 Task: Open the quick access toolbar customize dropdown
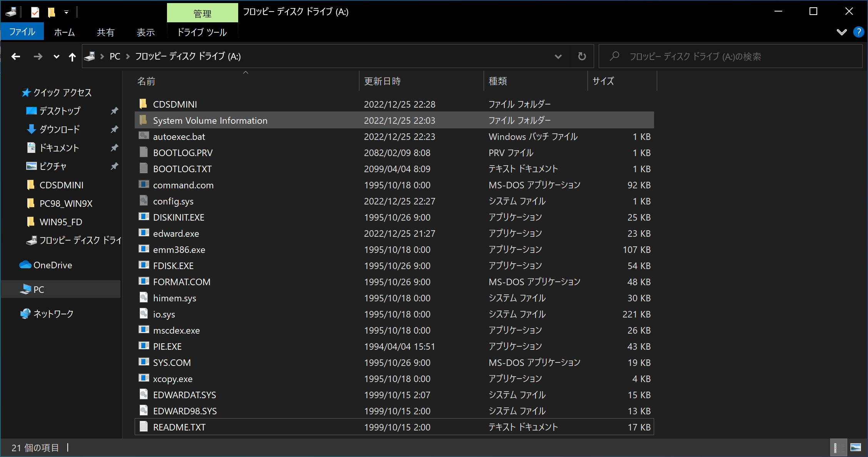pyautogui.click(x=66, y=12)
